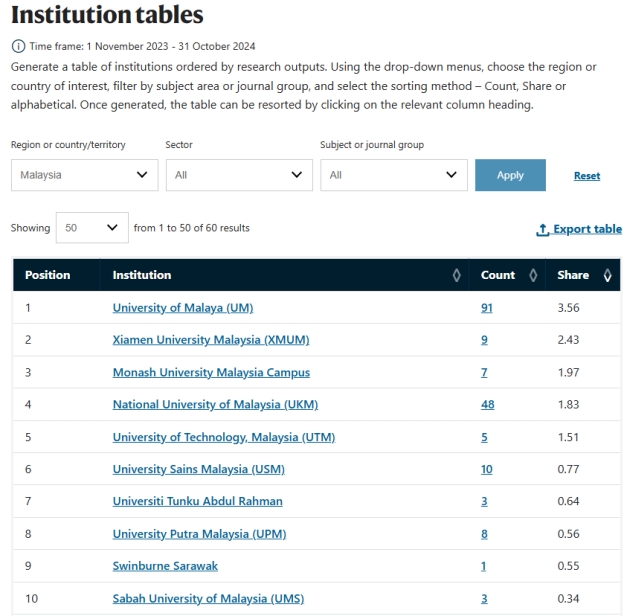Click count 91 for University of Malaya

tap(487, 308)
